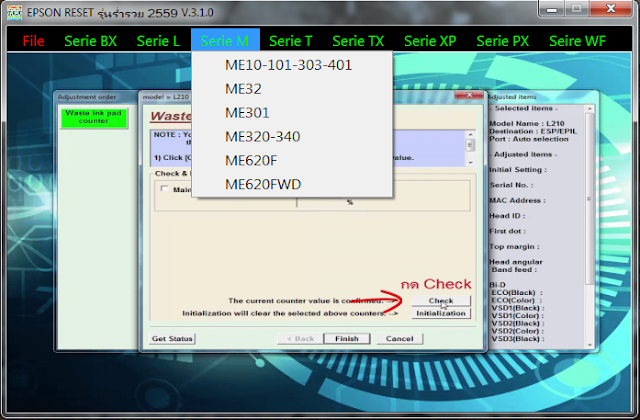Click the EPSON RESET app icon in title bar
Viewport: 640px width, 420px height.
coord(14,12)
